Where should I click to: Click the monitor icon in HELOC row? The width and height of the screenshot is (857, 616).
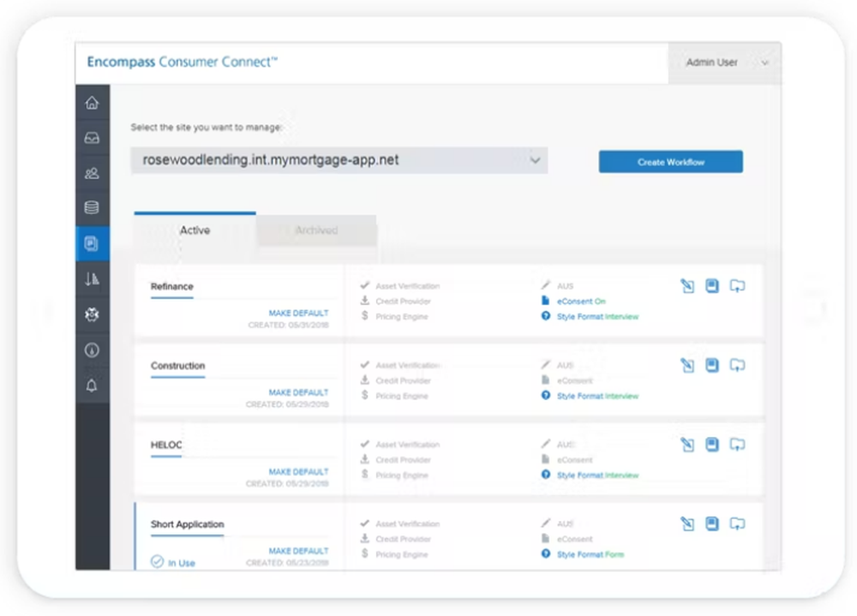(737, 445)
